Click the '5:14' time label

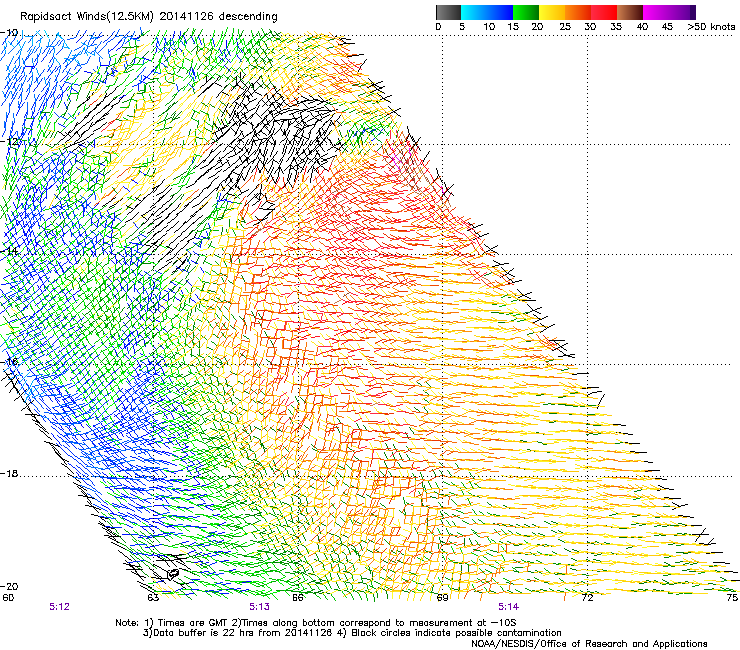pos(508,607)
